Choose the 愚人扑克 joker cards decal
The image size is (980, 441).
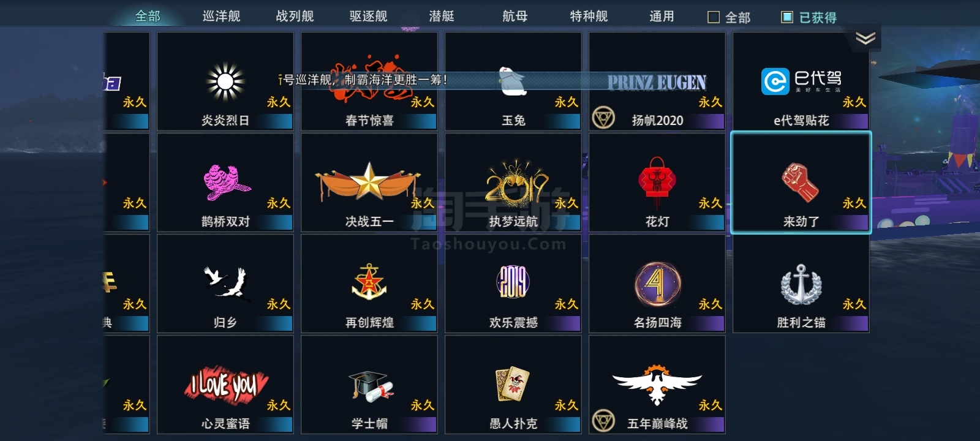[x=513, y=385]
